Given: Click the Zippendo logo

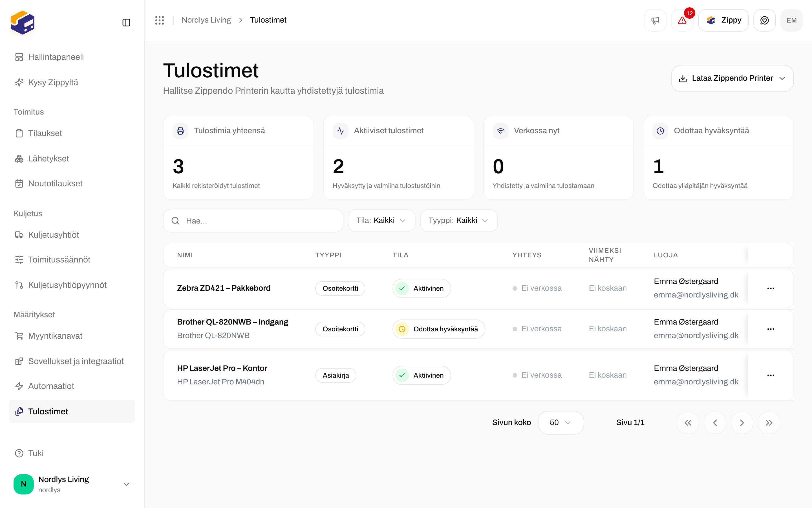Looking at the screenshot, I should coord(23,23).
